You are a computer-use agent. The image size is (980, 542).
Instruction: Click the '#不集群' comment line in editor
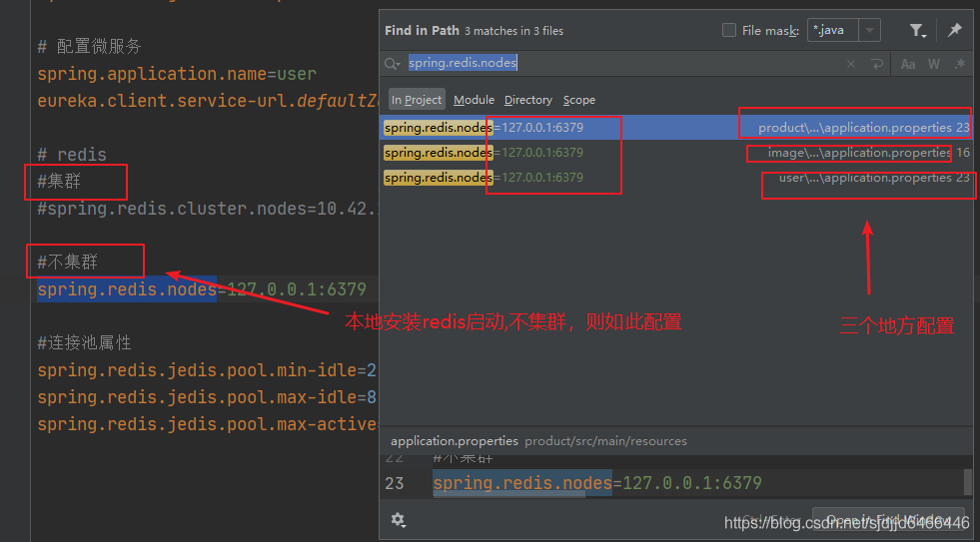(x=68, y=262)
